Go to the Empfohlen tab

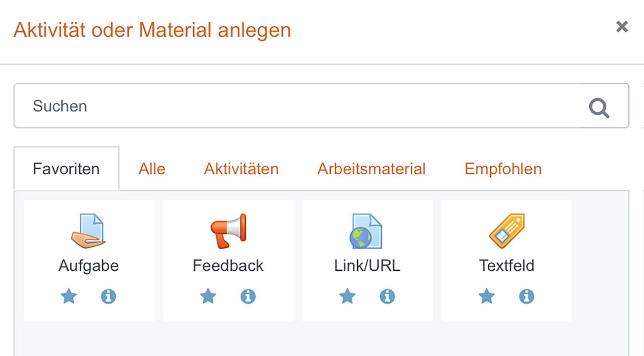coord(503,169)
